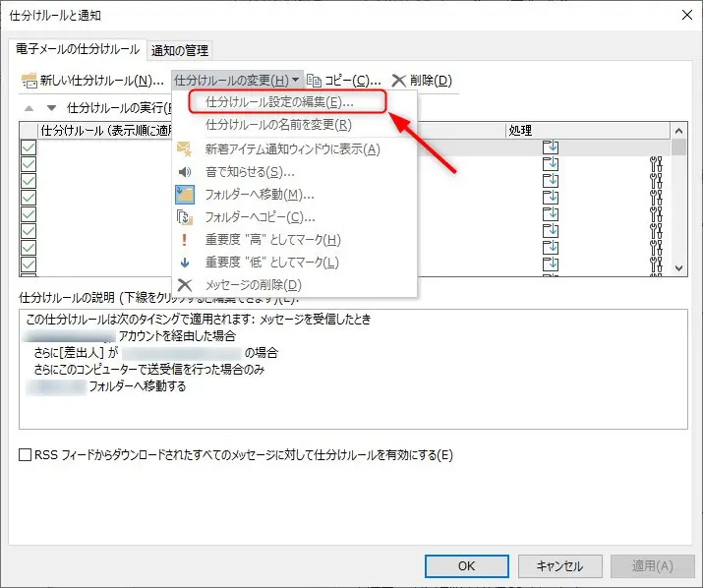This screenshot has width=703, height=588.
Task: Click the move-to-folder icon in the highlighted rule row
Action: 551,147
